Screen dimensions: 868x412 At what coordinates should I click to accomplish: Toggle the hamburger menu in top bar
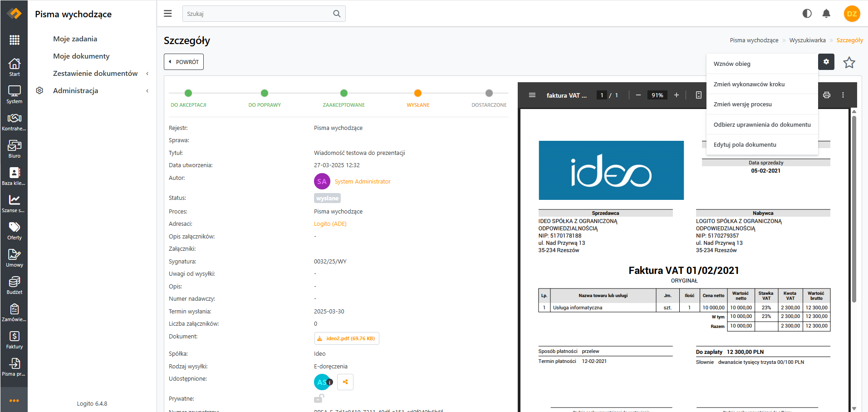pos(168,14)
